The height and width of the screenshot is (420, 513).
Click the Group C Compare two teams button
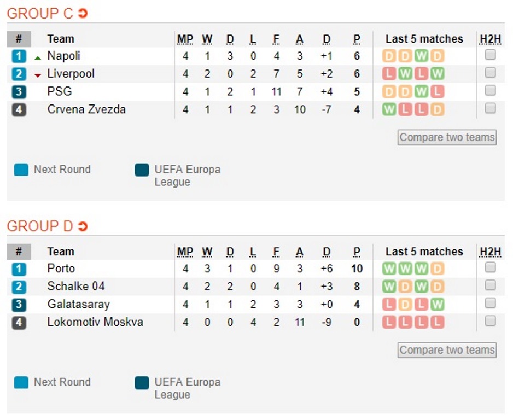(447, 137)
